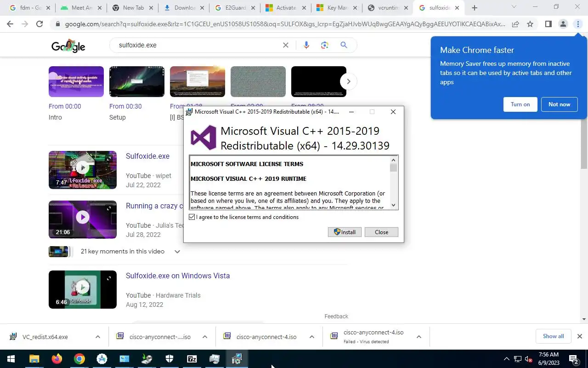Image resolution: width=588 pixels, height=368 pixels.
Task: Open notification center in system tray
Action: point(574,359)
